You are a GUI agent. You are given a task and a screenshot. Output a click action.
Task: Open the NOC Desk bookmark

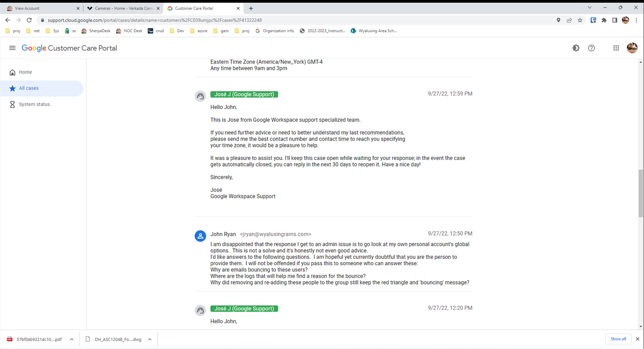coord(129,31)
